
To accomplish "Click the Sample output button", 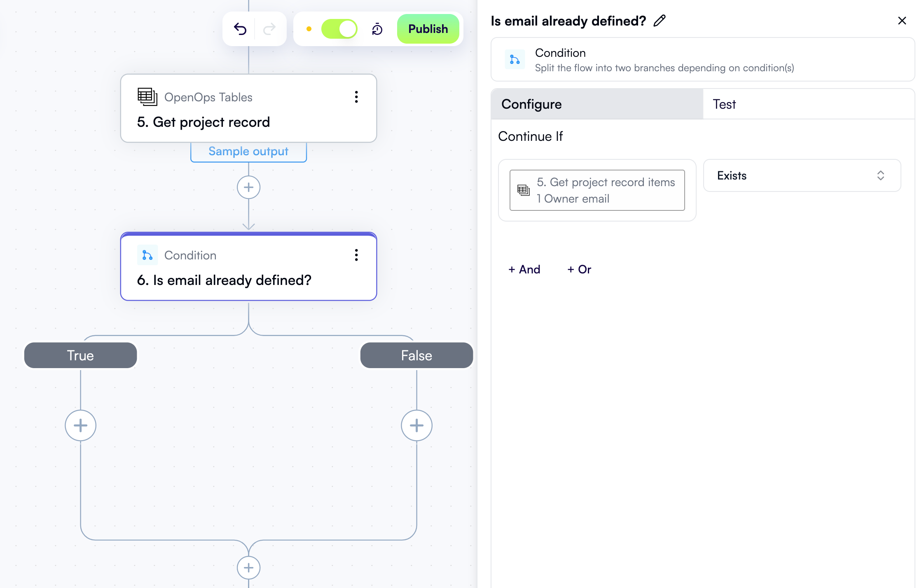I will [248, 151].
